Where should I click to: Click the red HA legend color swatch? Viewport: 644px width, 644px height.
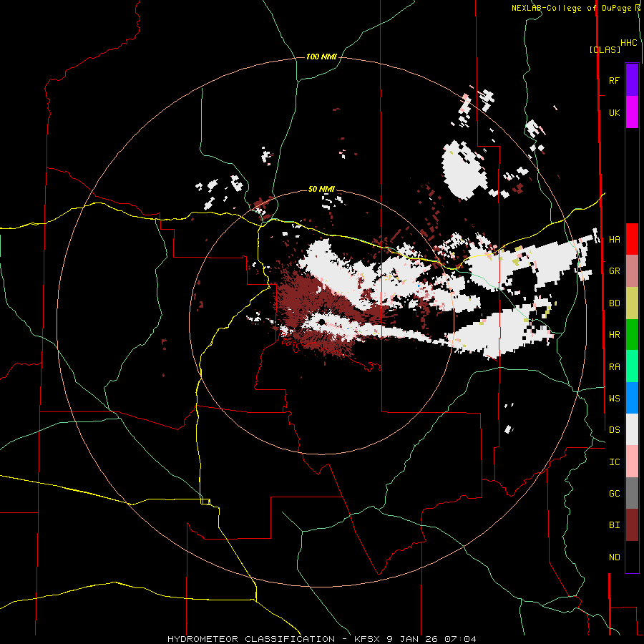632,239
